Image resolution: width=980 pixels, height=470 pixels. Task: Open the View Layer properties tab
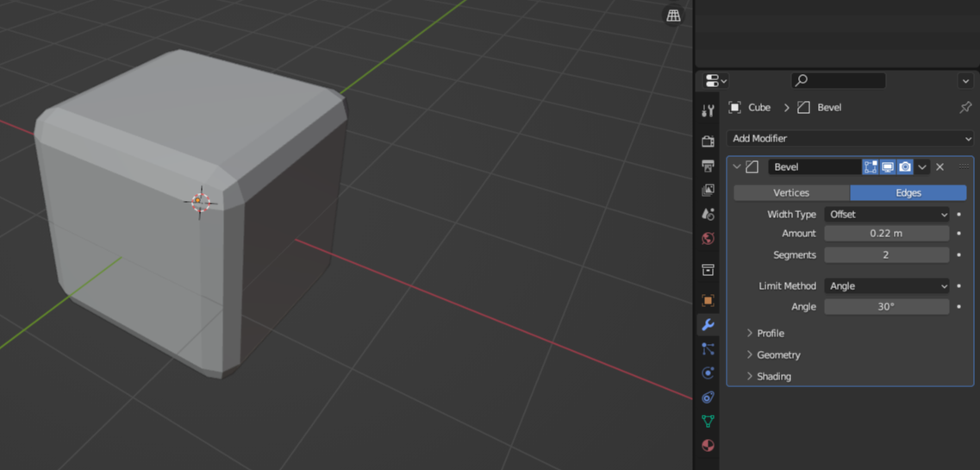click(x=708, y=190)
